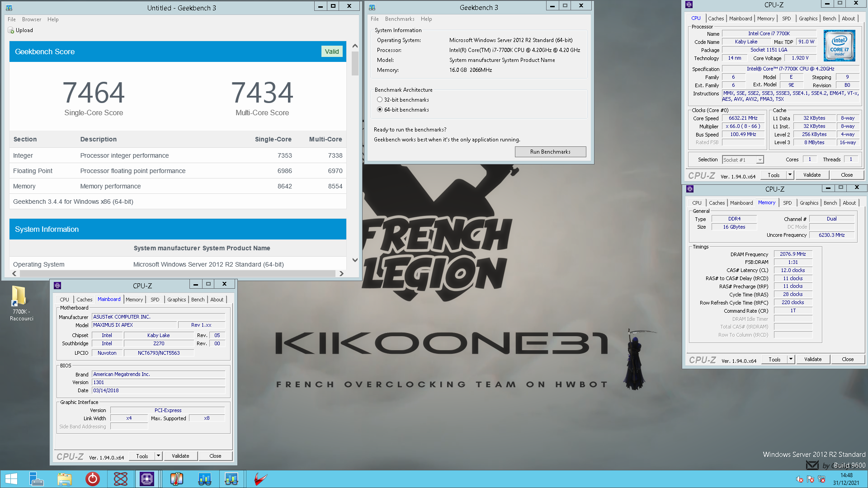Click the network status tray icon
The width and height of the screenshot is (868, 488).
(821, 479)
